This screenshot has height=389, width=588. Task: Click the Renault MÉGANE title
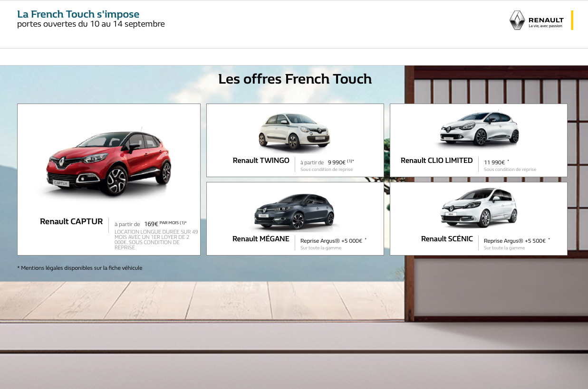260,238
